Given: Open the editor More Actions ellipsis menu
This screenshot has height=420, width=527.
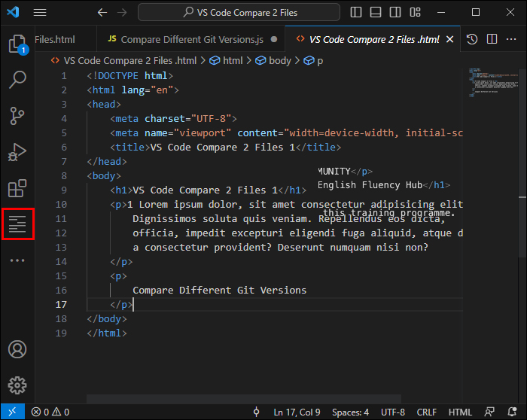Looking at the screenshot, I should 511,39.
